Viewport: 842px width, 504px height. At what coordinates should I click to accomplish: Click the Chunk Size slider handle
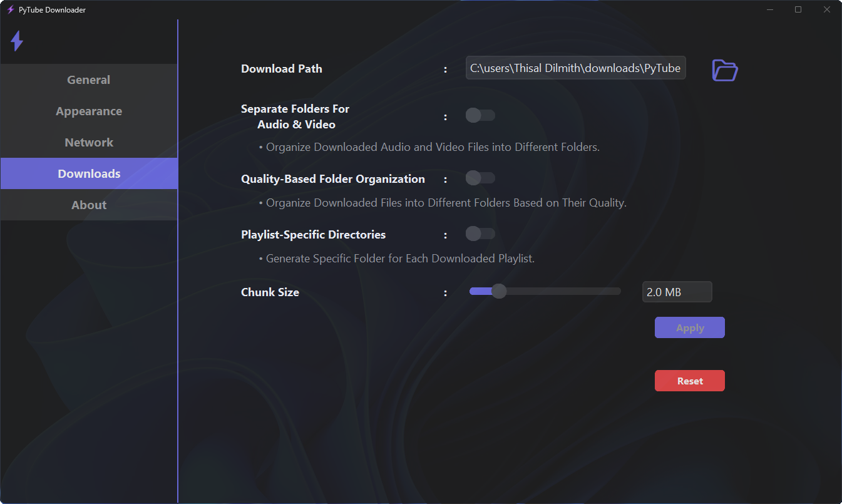click(498, 291)
